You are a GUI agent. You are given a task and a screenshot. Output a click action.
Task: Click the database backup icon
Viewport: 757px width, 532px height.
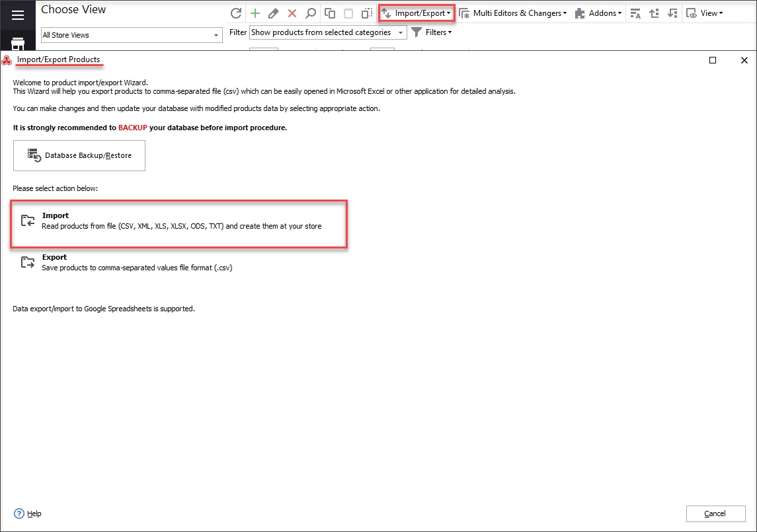click(x=34, y=155)
